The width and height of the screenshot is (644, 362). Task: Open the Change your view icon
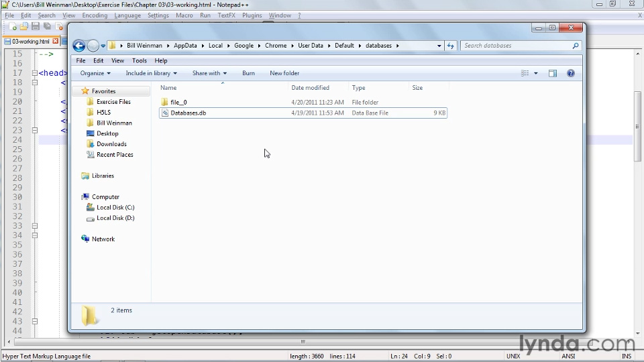coord(525,73)
